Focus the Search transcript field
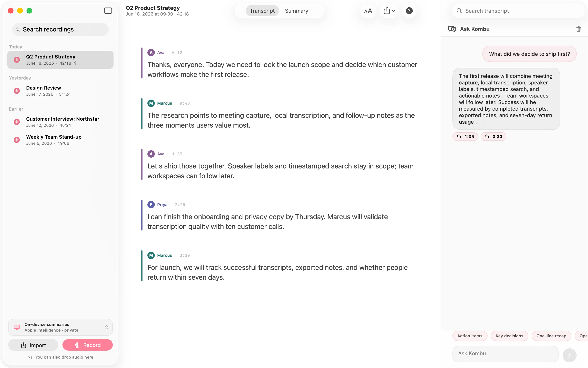The width and height of the screenshot is (588, 368). [518, 11]
